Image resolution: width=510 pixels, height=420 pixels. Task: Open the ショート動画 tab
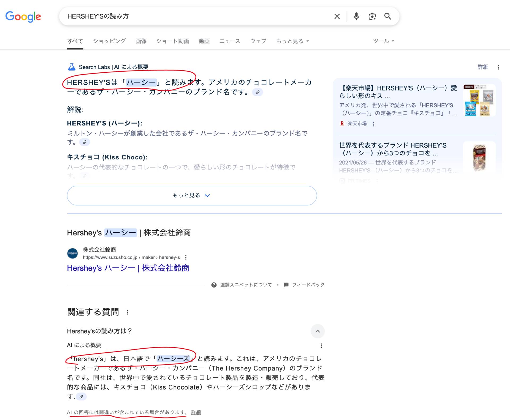click(x=173, y=41)
